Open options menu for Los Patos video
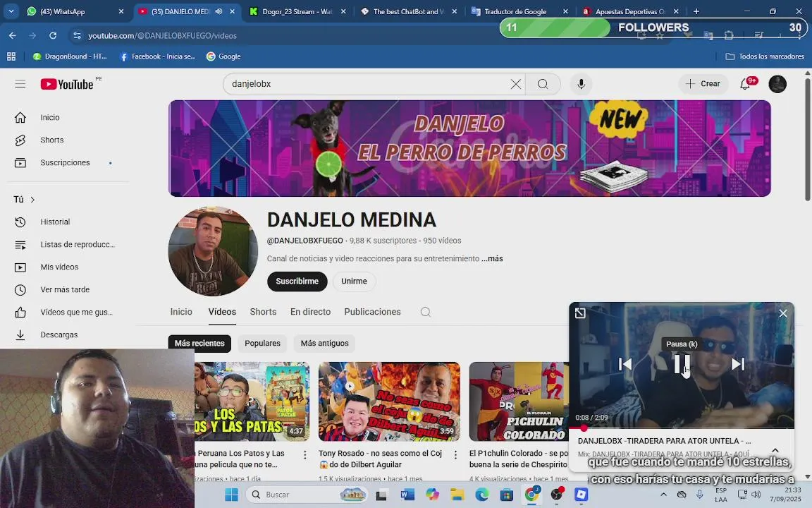Screen dimensions: 812x508 coord(305,454)
